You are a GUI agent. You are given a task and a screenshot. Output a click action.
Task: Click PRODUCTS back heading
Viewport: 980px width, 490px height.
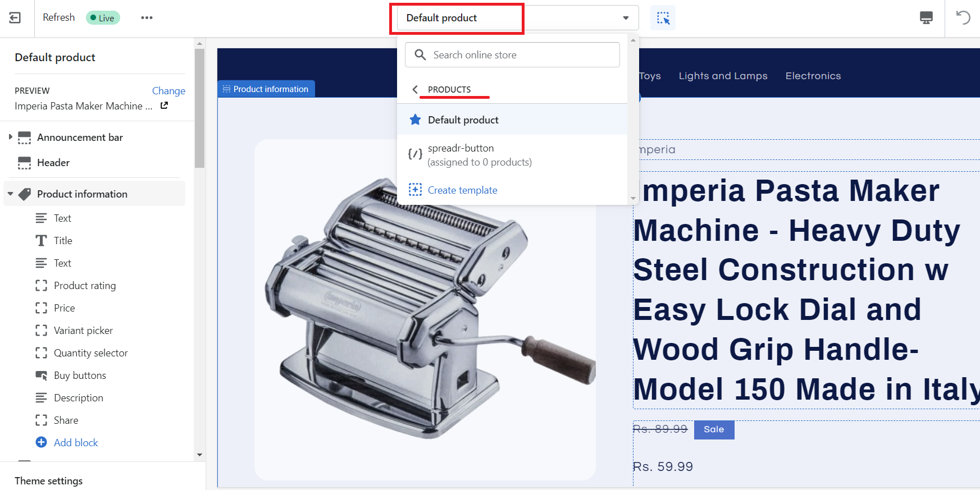(449, 89)
